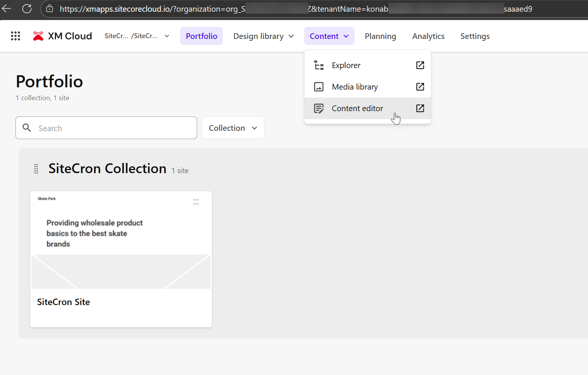This screenshot has height=375, width=588.
Task: Expand the Design library menu
Action: point(263,36)
